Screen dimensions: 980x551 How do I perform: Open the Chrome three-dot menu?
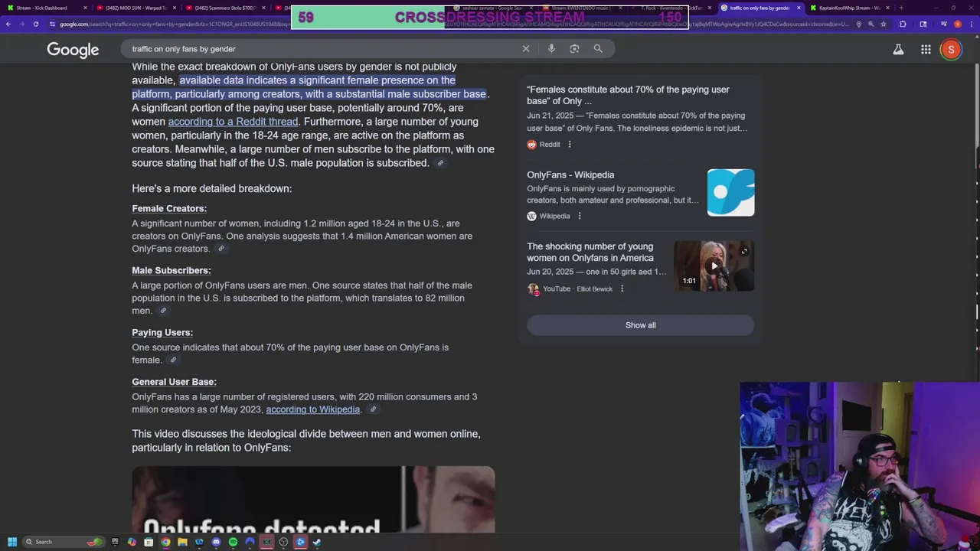point(971,24)
